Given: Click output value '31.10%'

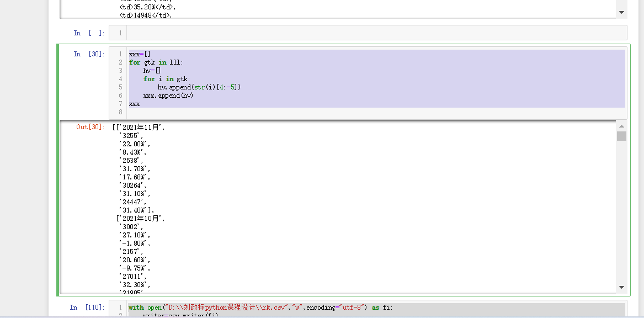Looking at the screenshot, I should click(x=135, y=194).
